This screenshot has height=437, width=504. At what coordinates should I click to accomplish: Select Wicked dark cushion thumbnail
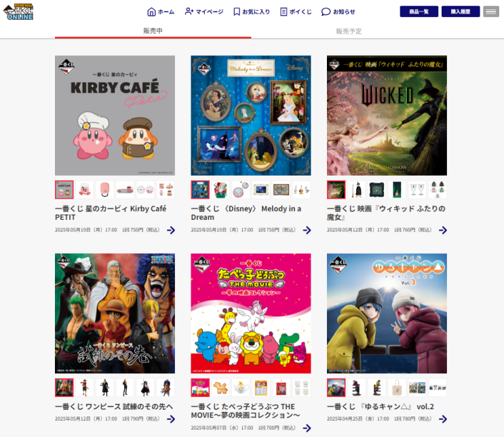(x=376, y=190)
